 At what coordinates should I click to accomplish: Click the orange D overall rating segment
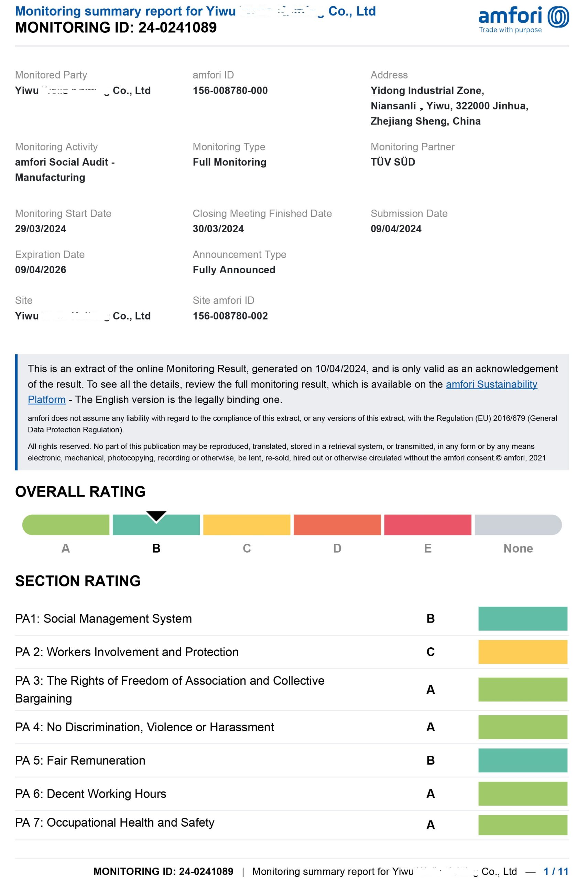point(337,524)
